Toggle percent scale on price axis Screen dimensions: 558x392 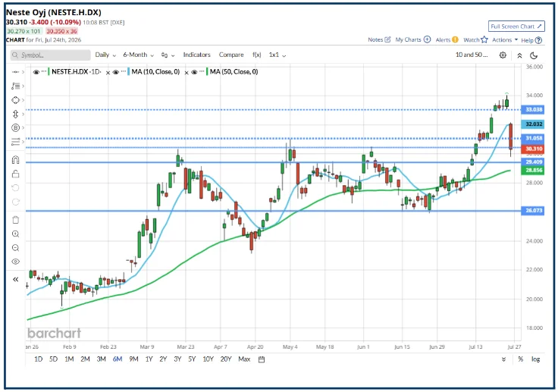(520, 359)
